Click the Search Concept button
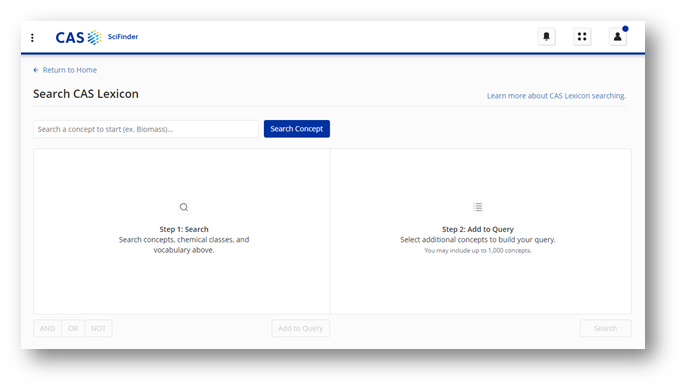Image resolution: width=687 pixels, height=391 pixels. (x=297, y=129)
